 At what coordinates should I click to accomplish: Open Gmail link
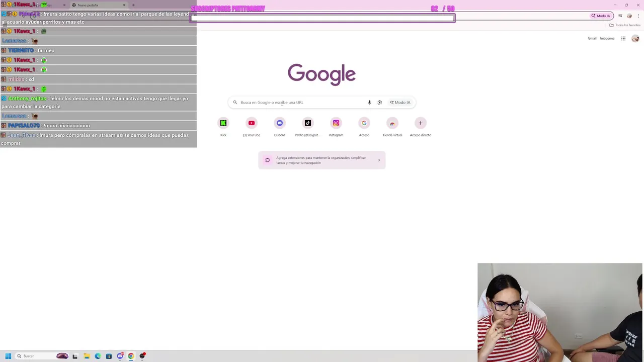click(x=592, y=39)
